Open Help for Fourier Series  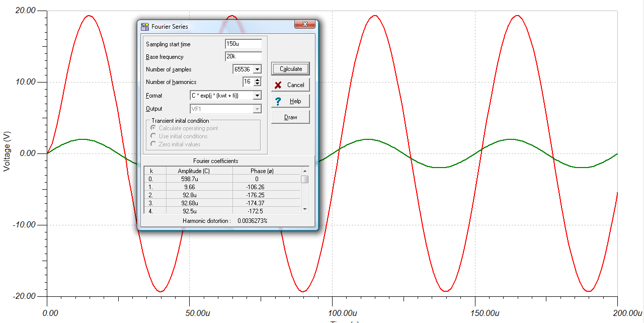(290, 101)
